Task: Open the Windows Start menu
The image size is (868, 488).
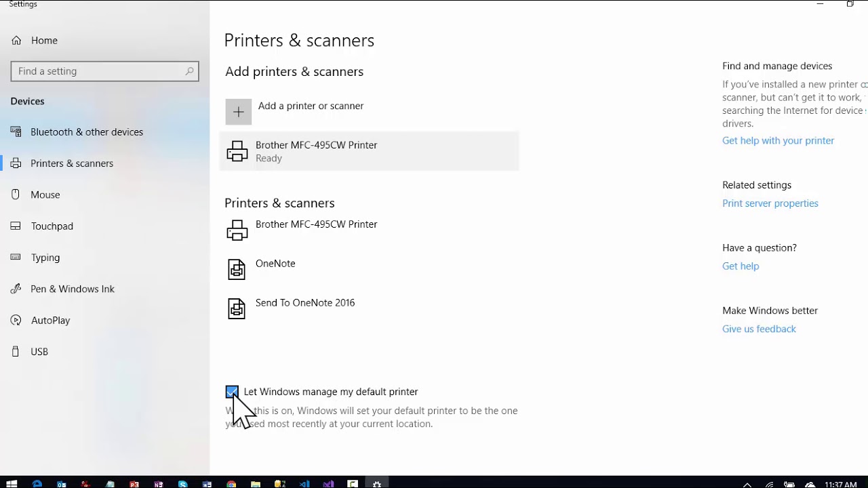Action: 12,483
